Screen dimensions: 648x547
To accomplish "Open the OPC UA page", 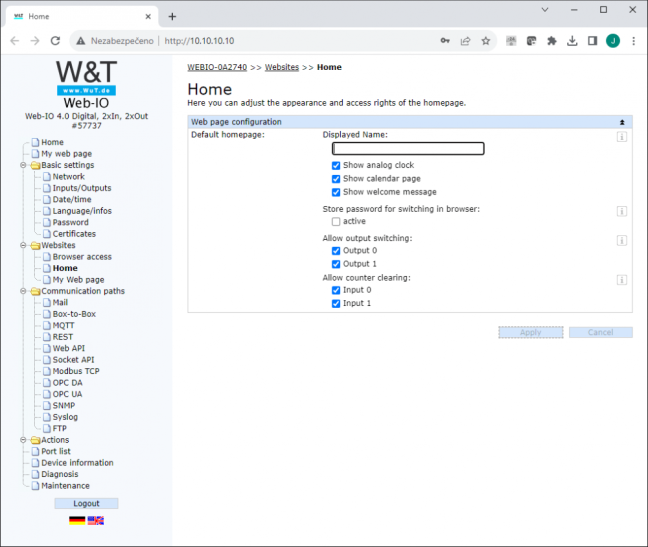I will click(67, 394).
